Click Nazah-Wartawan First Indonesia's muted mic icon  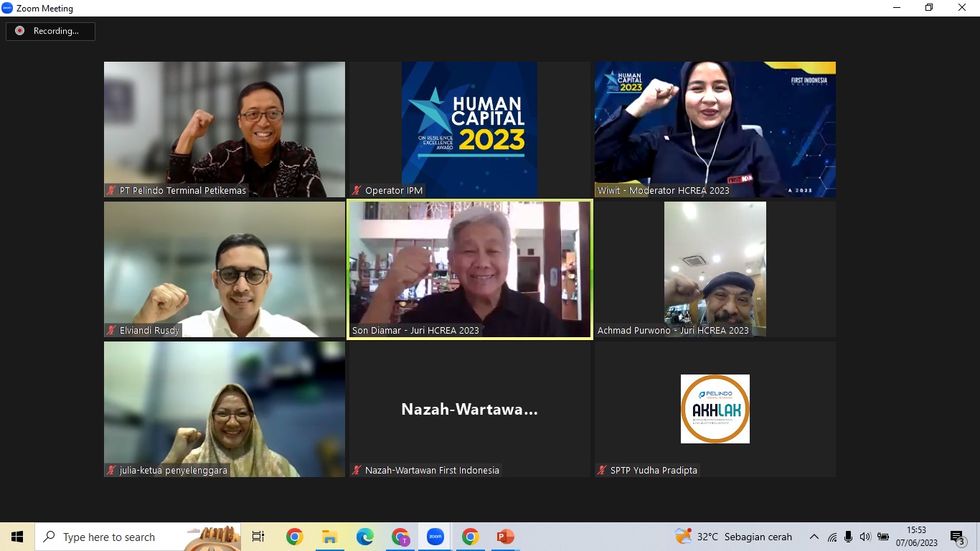[357, 471]
